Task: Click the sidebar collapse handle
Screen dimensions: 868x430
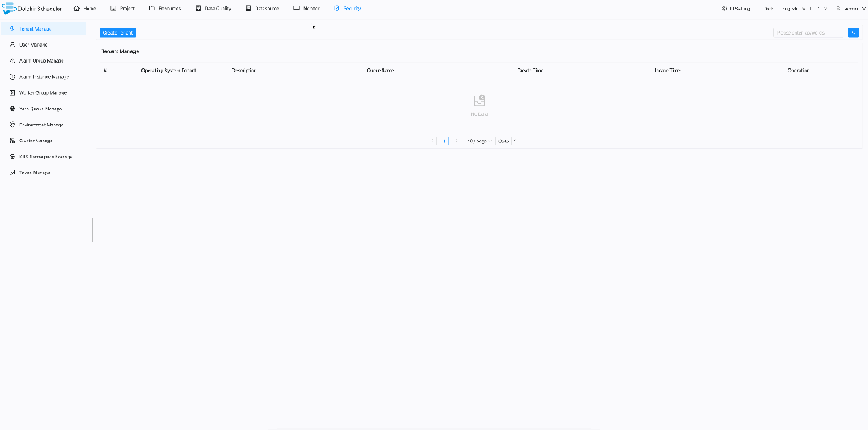Action: (x=92, y=230)
